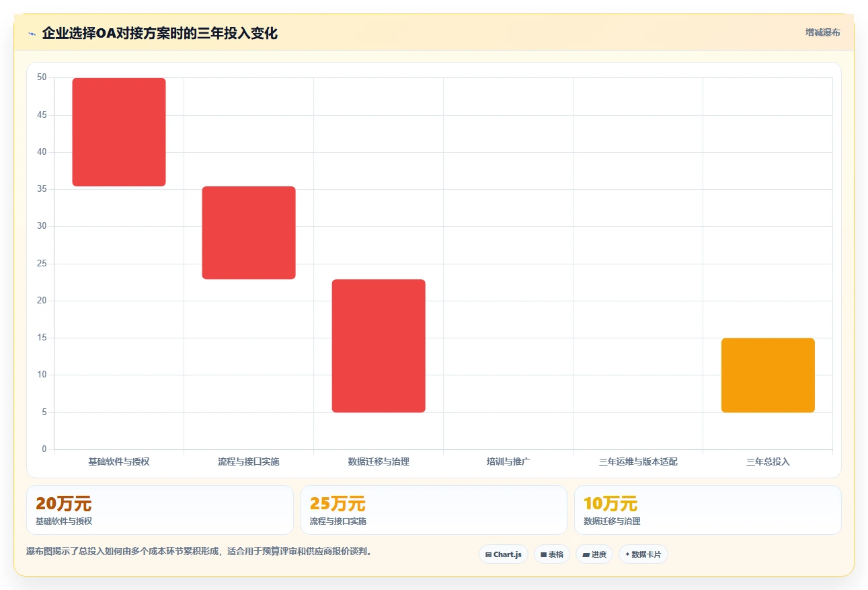Click the 三年总投入 axis label
Screen dimensions: 868x590
coord(768,462)
